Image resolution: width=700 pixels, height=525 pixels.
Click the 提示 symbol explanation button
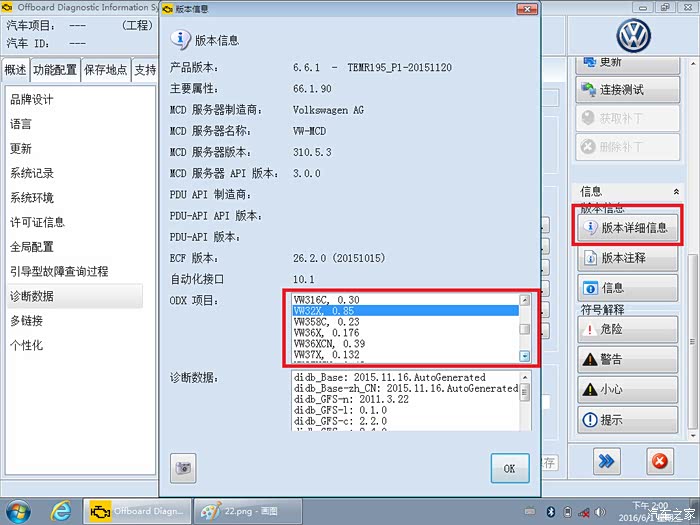pos(628,420)
